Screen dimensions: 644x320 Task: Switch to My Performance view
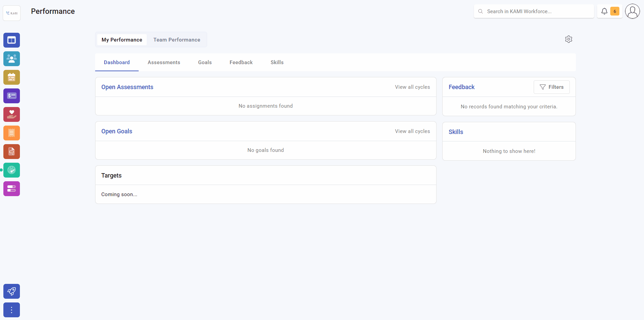coord(122,39)
